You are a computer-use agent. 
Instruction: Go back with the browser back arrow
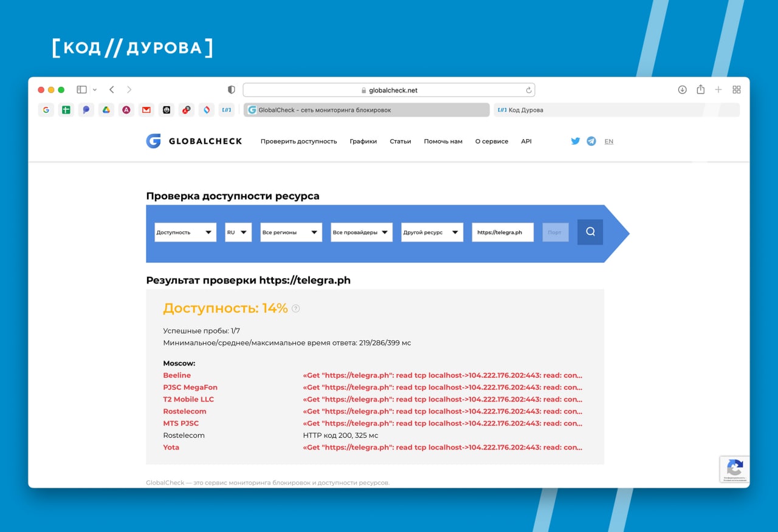pyautogui.click(x=112, y=90)
